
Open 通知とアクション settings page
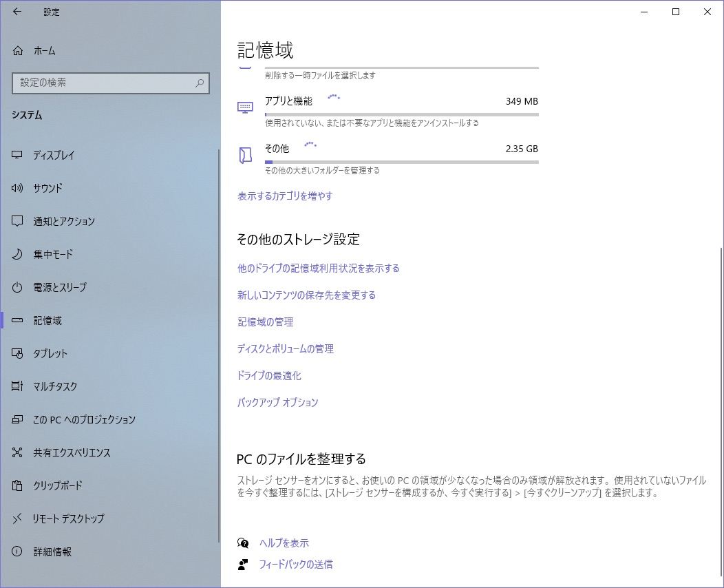(109, 221)
